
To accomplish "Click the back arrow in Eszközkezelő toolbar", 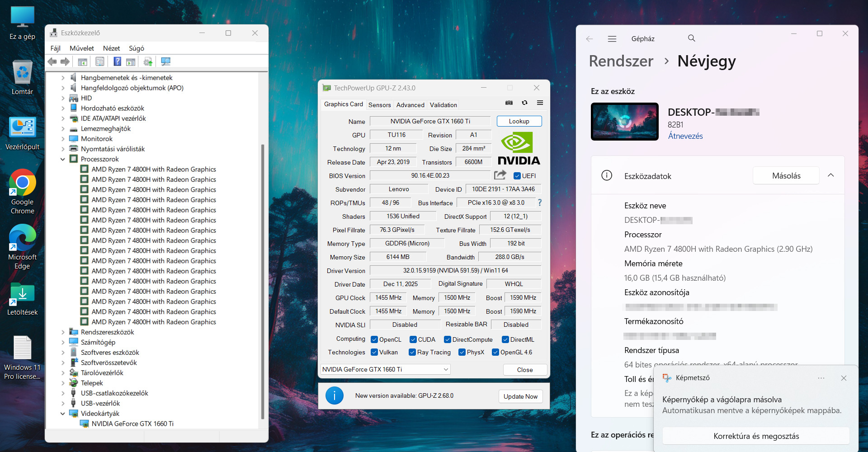I will pyautogui.click(x=52, y=61).
